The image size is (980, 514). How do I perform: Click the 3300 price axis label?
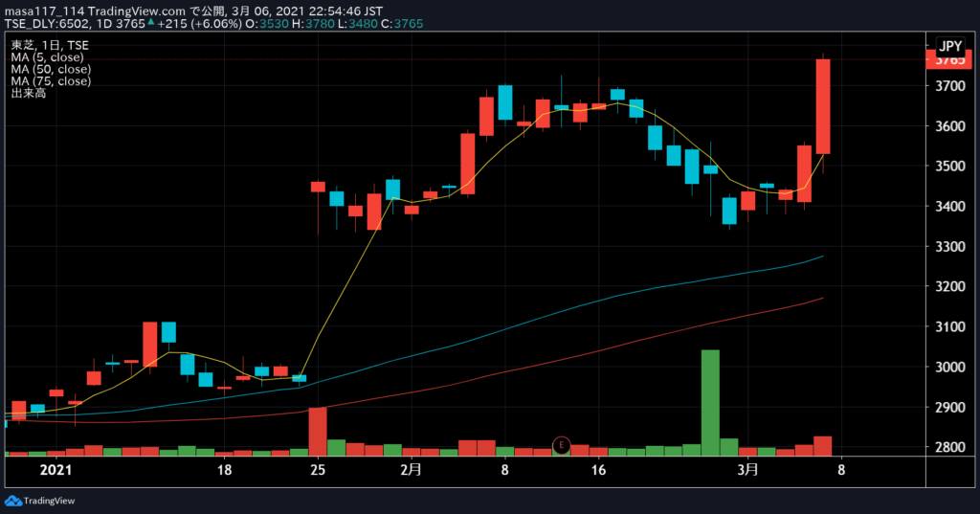click(x=949, y=247)
